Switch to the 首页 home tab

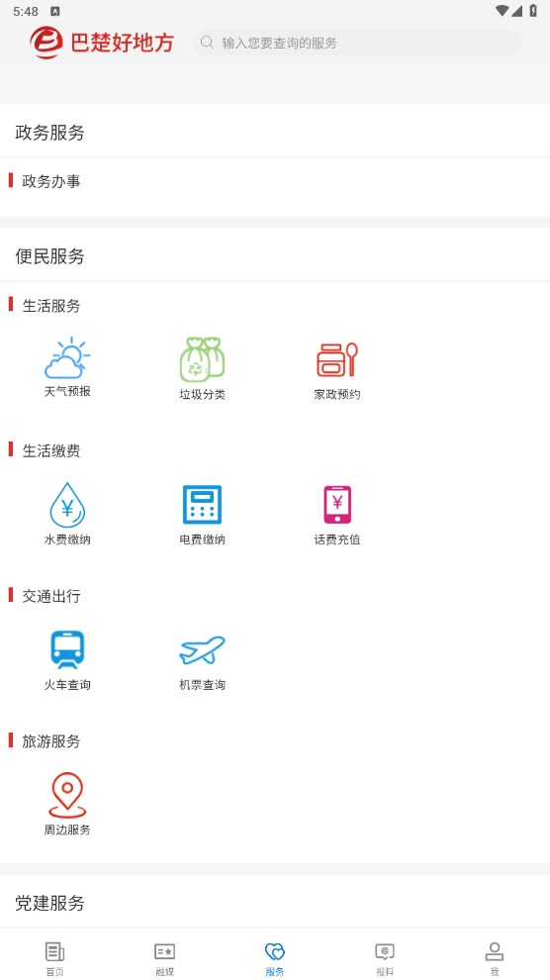[x=55, y=958]
